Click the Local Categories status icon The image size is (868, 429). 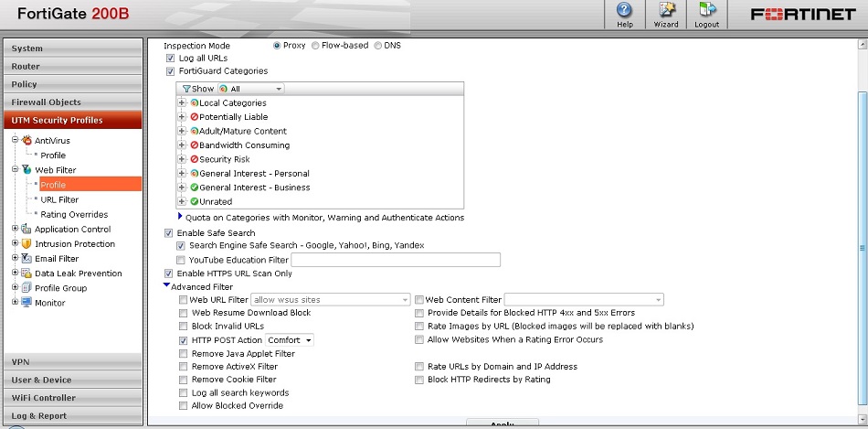pyautogui.click(x=195, y=103)
